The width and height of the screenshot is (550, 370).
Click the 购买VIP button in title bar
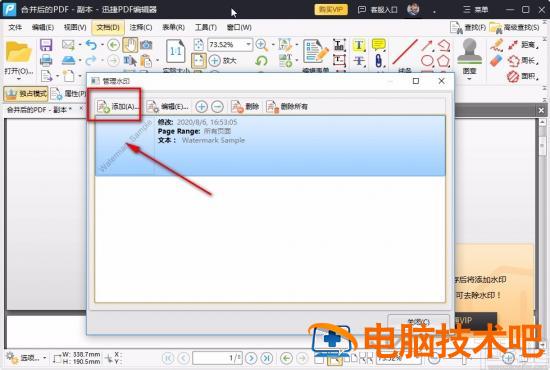point(331,9)
